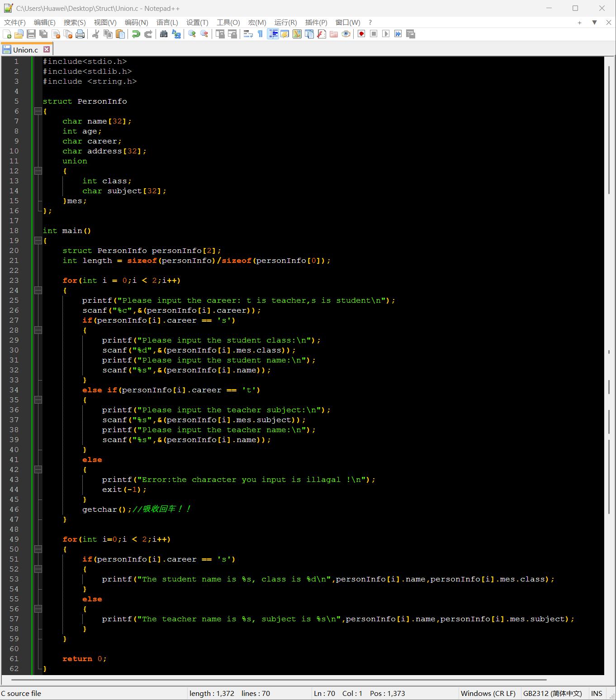
Task: Open the document list down-arrow button
Action: [594, 23]
